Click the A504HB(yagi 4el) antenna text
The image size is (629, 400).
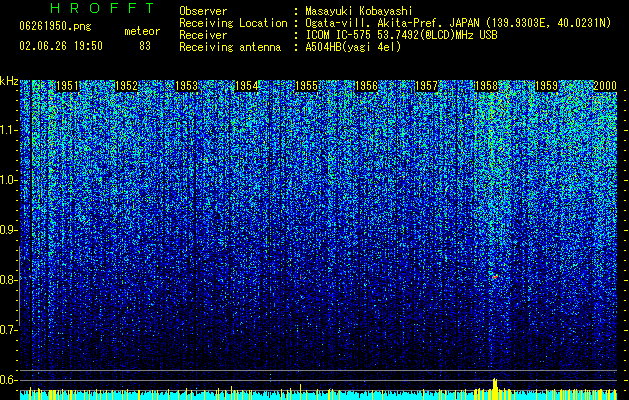point(353,47)
